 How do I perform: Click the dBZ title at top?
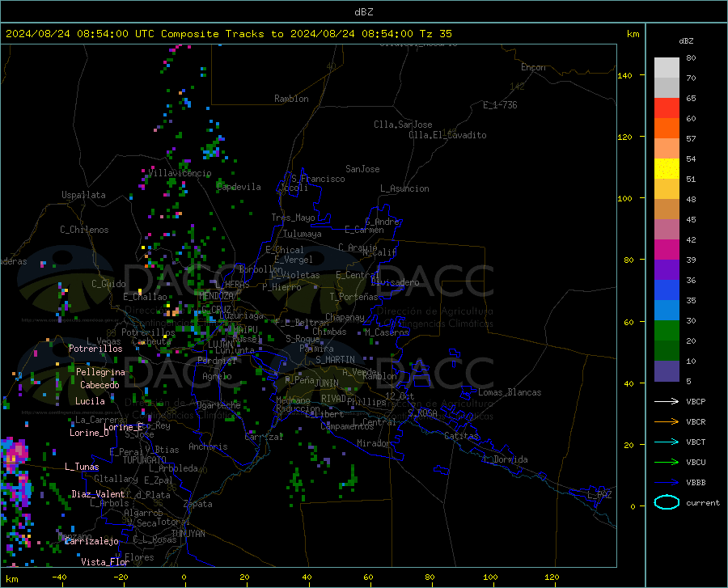point(363,12)
